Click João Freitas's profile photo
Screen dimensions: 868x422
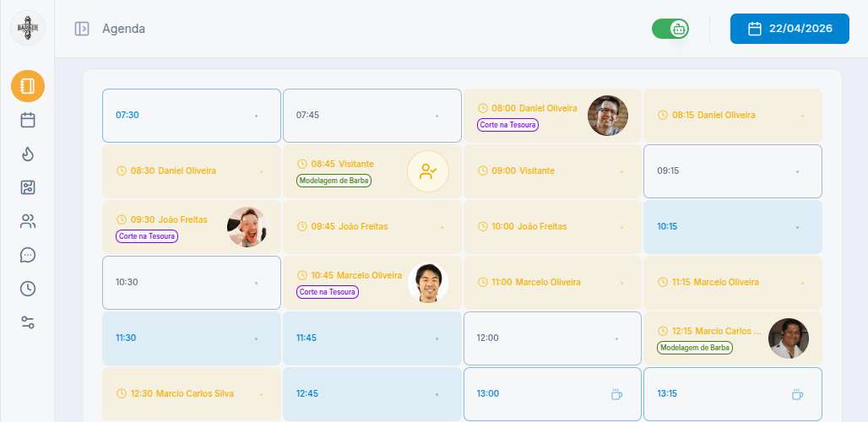point(247,227)
